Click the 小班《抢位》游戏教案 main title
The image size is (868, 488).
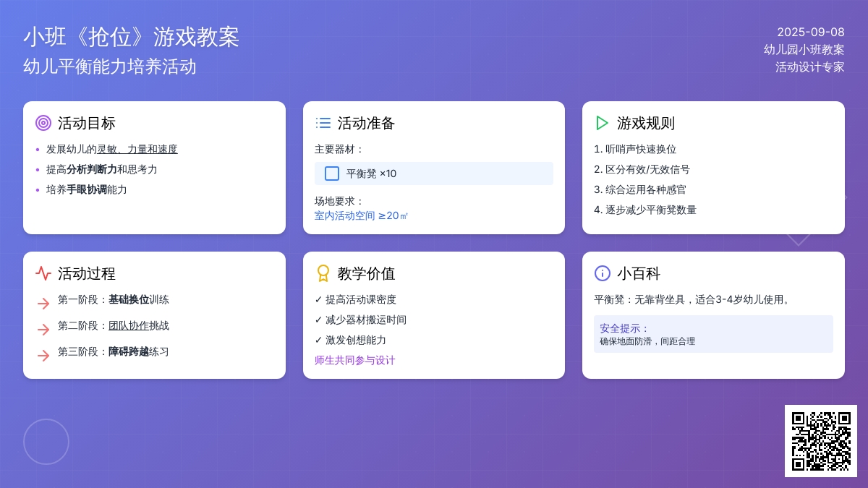point(131,37)
